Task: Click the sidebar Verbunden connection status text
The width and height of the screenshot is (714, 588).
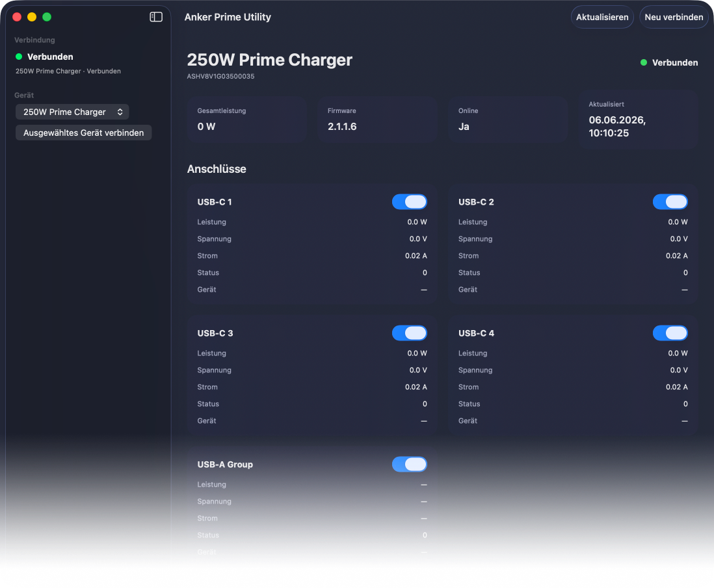Action: point(50,57)
